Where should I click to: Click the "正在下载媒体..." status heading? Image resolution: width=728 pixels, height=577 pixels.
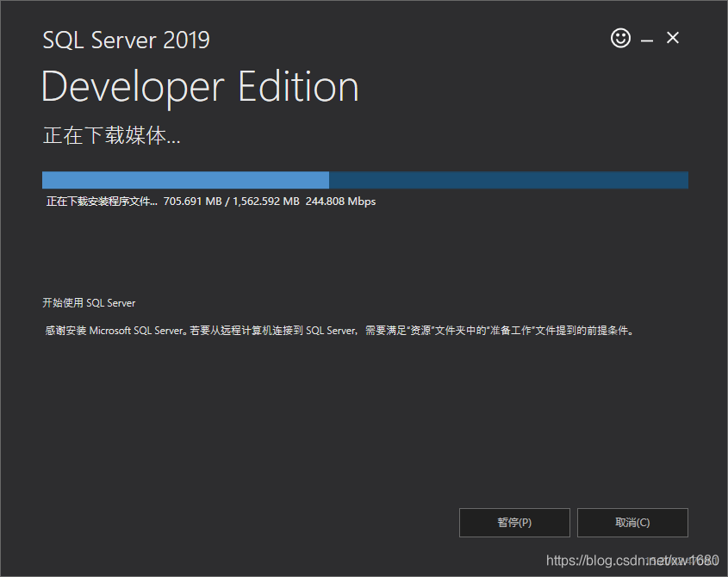pos(112,136)
